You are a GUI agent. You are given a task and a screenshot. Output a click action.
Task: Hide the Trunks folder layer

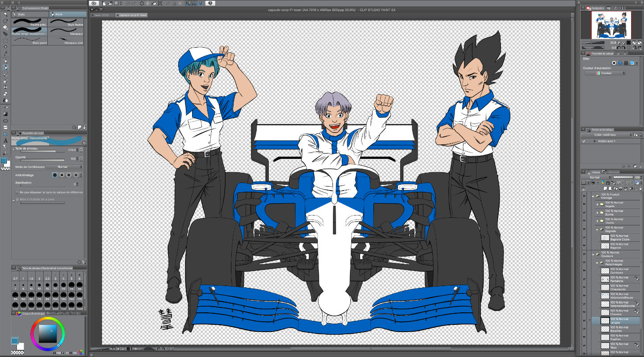(584, 221)
